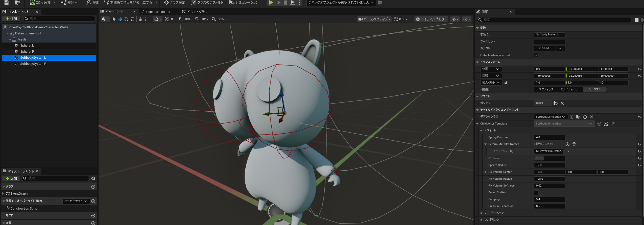The image size is (644, 225).
Task: Browse to parent socket face1_l icon
Action: tap(555, 103)
